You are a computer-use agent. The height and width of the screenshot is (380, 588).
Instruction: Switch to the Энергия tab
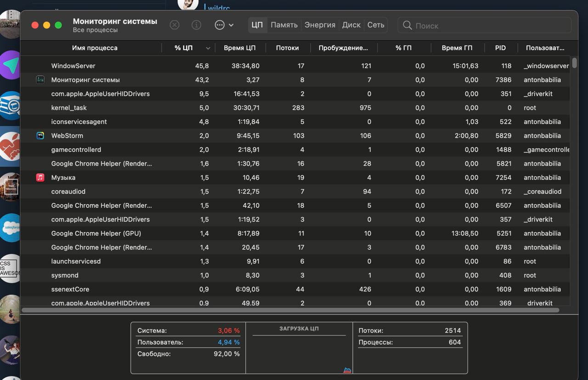[320, 25]
